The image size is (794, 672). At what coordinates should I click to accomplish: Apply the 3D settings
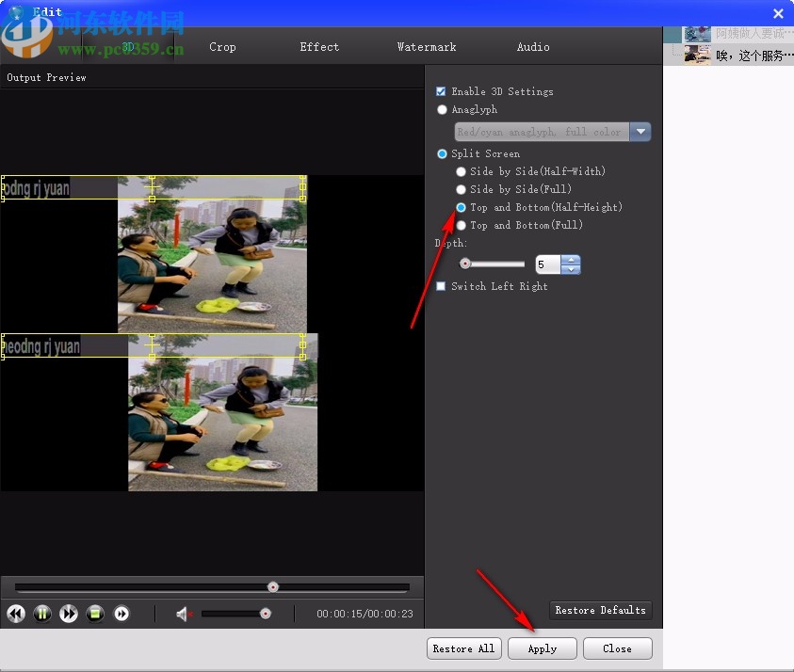(x=542, y=648)
